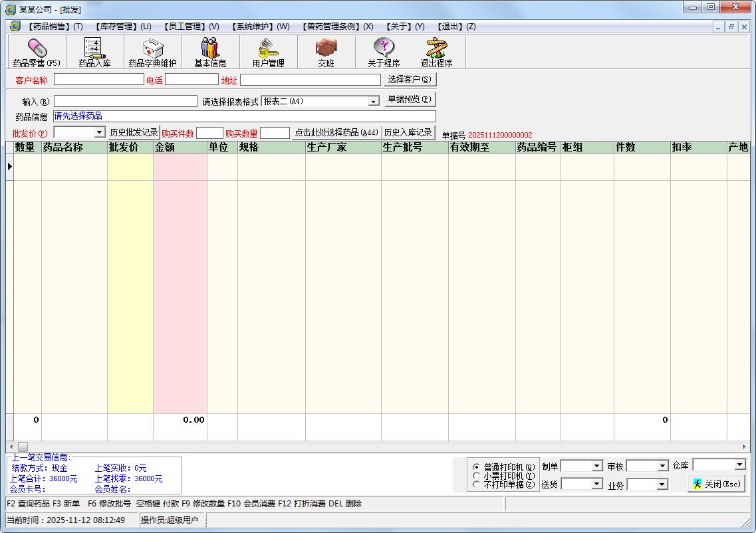Click the 交班 handshake icon
The image size is (756, 533).
[x=326, y=52]
